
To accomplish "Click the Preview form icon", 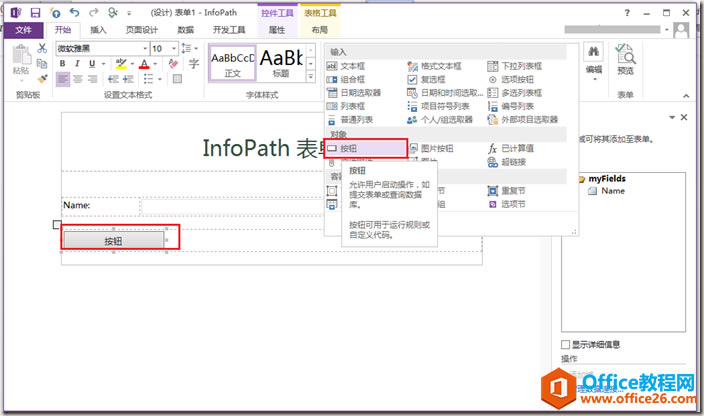I will tap(625, 59).
